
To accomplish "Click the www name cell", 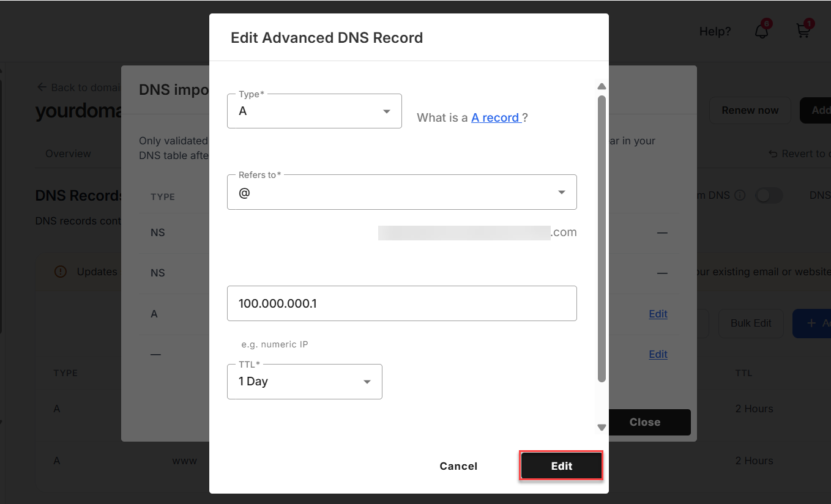I will coord(185,461).
